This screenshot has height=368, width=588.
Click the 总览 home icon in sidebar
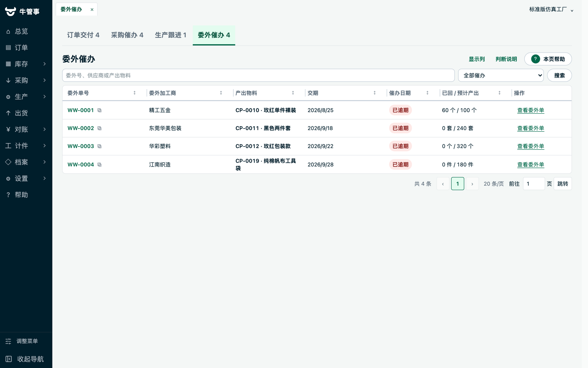coord(8,32)
